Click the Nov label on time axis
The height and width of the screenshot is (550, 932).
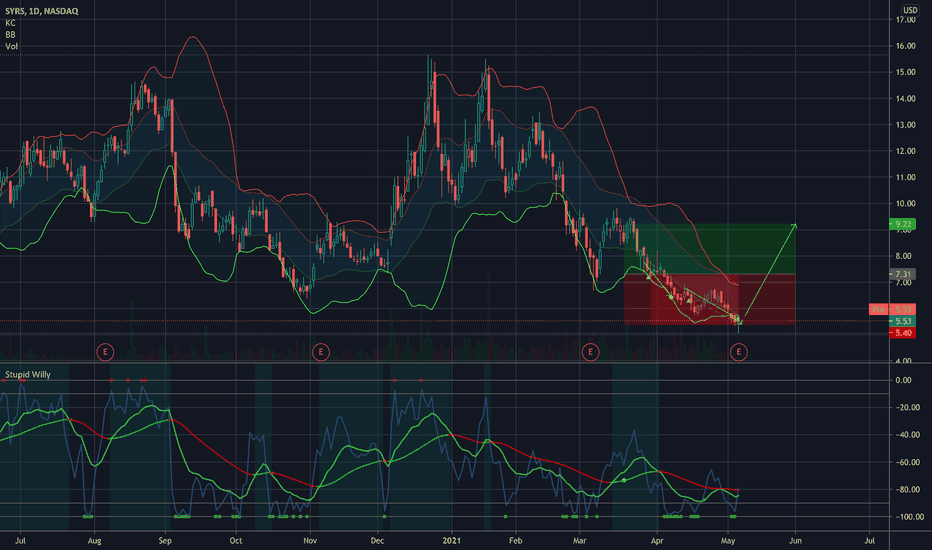310,540
